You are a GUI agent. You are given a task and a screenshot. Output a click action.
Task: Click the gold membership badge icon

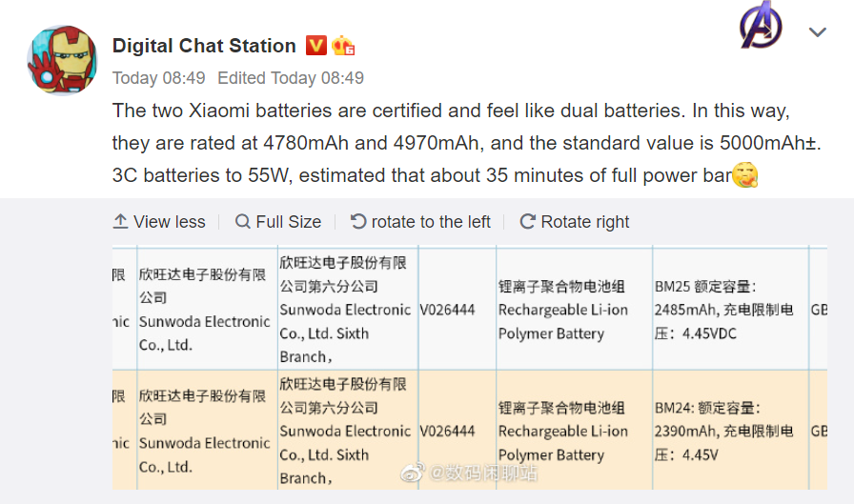pos(343,46)
